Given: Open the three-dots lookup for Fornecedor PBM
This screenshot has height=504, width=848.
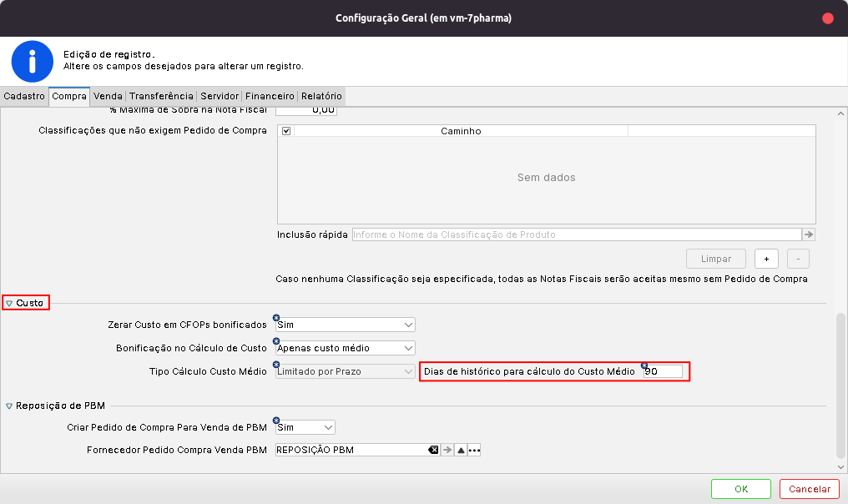Looking at the screenshot, I should [475, 450].
